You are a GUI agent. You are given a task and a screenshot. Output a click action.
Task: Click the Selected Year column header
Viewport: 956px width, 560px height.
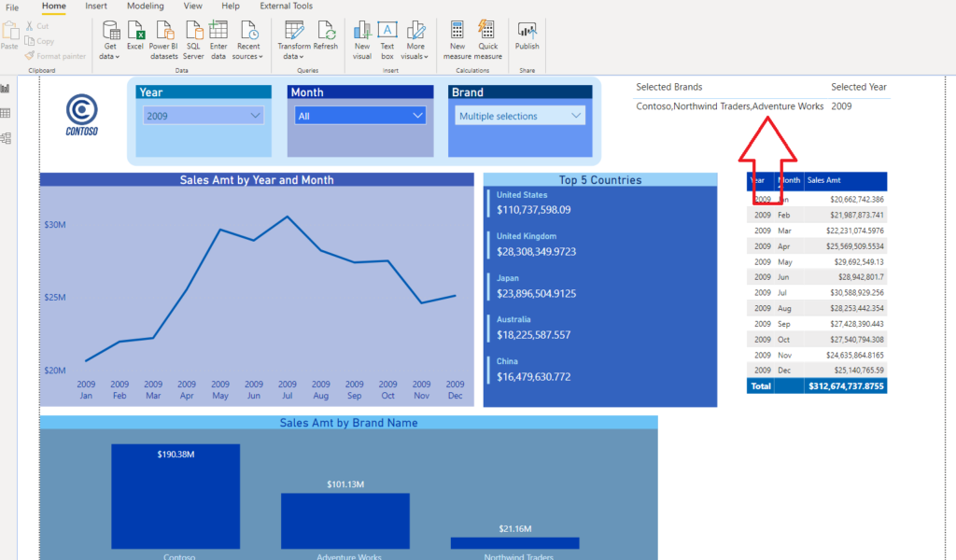coord(859,87)
